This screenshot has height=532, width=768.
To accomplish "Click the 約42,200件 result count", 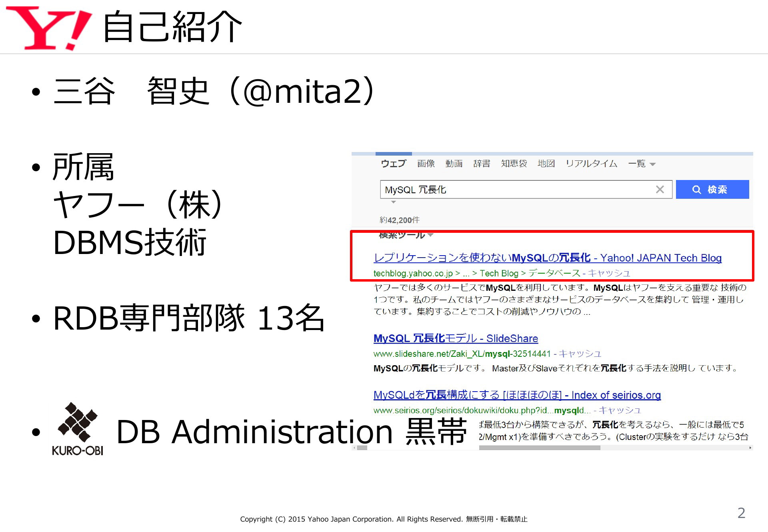I will click(400, 220).
